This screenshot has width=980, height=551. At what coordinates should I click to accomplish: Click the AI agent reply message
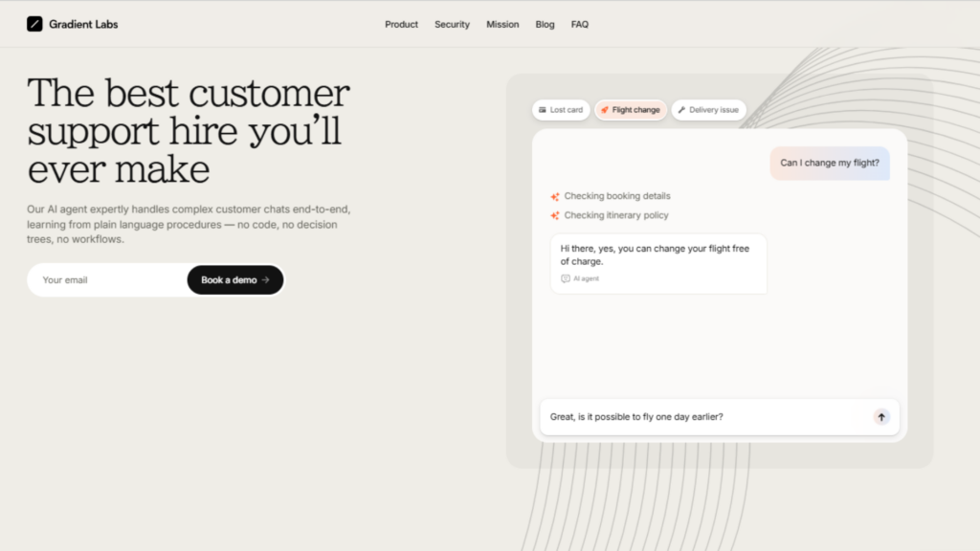[x=658, y=264]
